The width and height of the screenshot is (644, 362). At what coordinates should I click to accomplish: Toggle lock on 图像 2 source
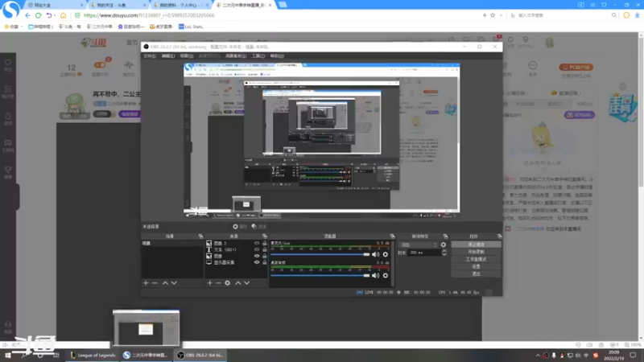pyautogui.click(x=265, y=244)
